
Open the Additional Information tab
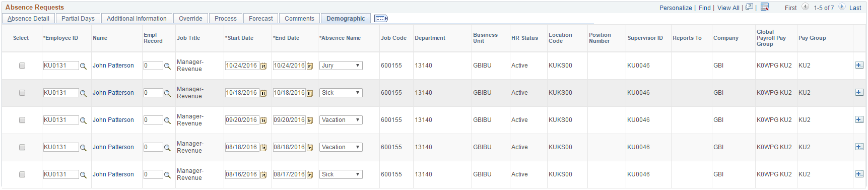tap(137, 19)
